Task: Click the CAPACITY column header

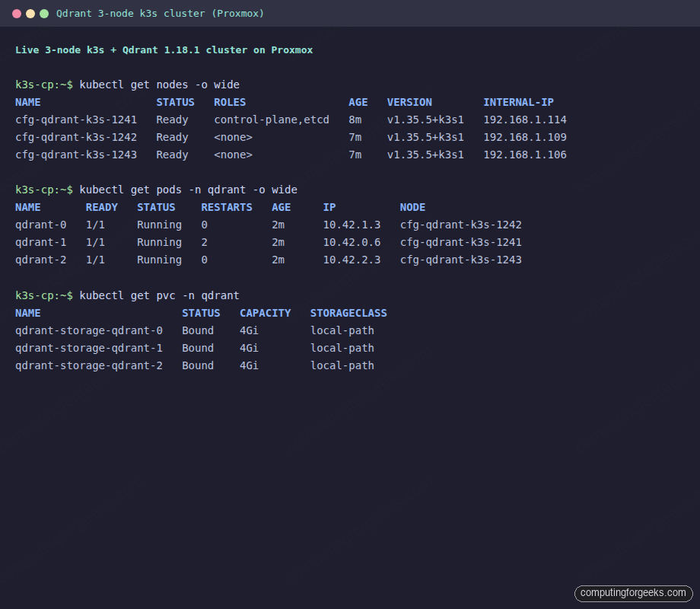Action: [266, 313]
